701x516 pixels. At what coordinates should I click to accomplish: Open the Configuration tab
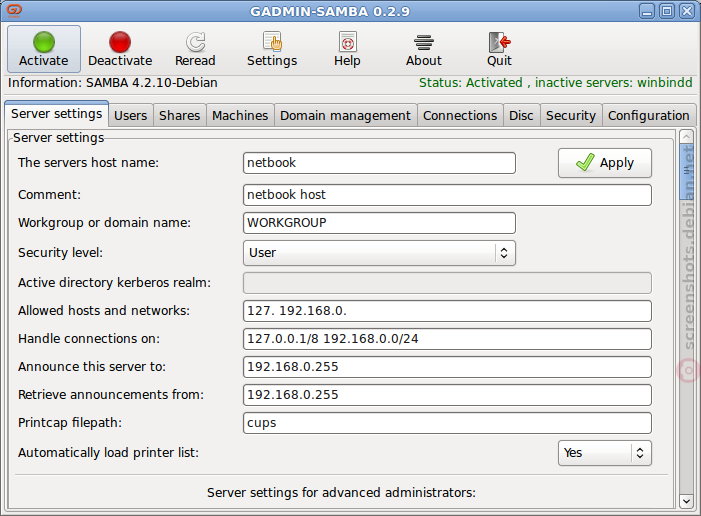coord(649,115)
